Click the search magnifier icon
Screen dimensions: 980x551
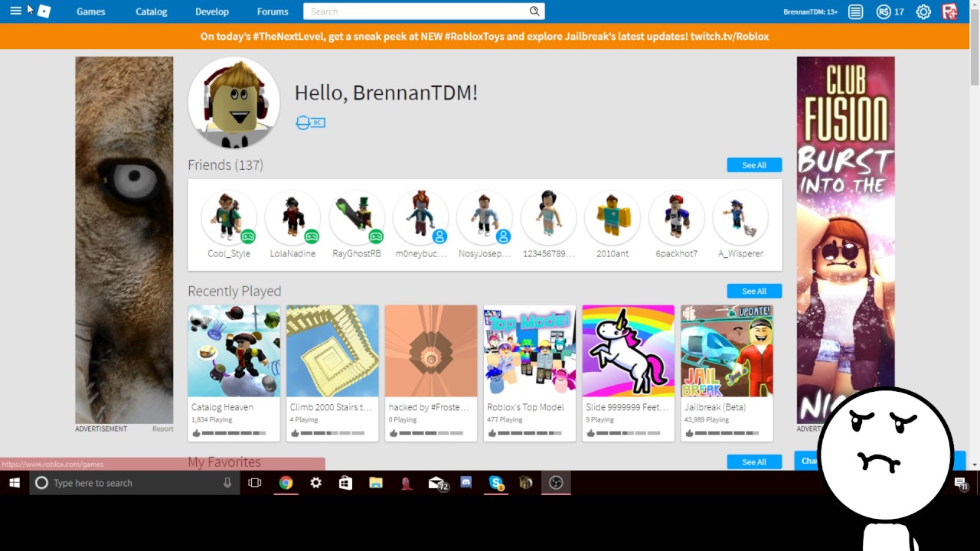click(534, 11)
